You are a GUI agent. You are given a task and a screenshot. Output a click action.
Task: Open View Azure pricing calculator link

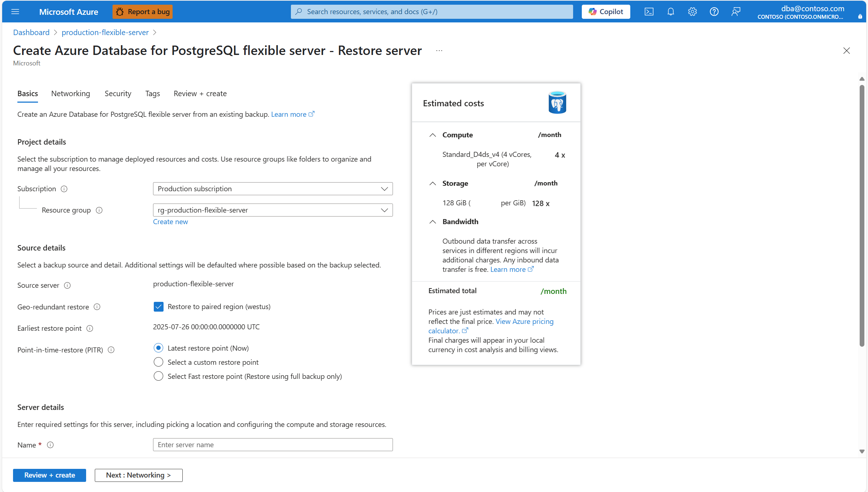491,326
